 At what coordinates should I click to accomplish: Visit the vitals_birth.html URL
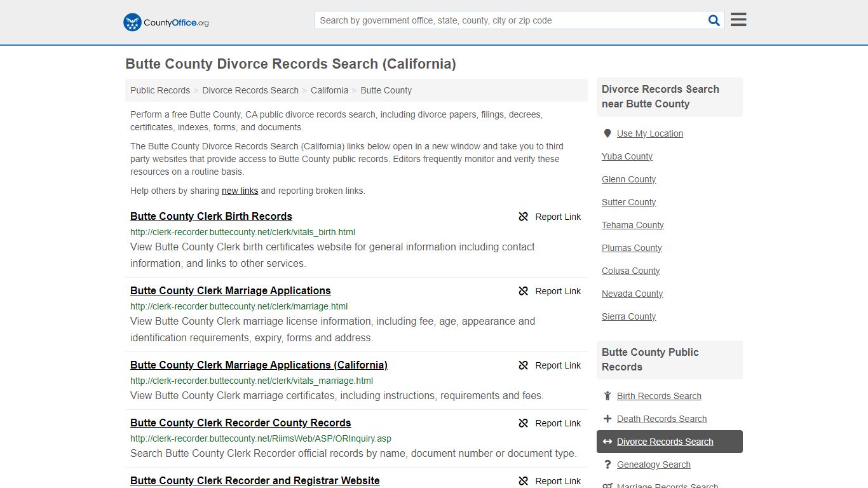tap(243, 232)
